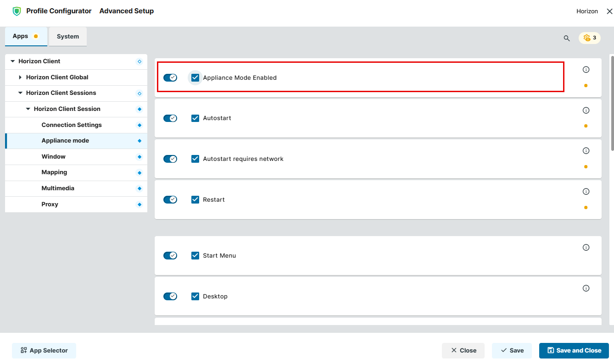Click the Advanced Setup title text
The height and width of the screenshot is (364, 614).
coord(127,11)
